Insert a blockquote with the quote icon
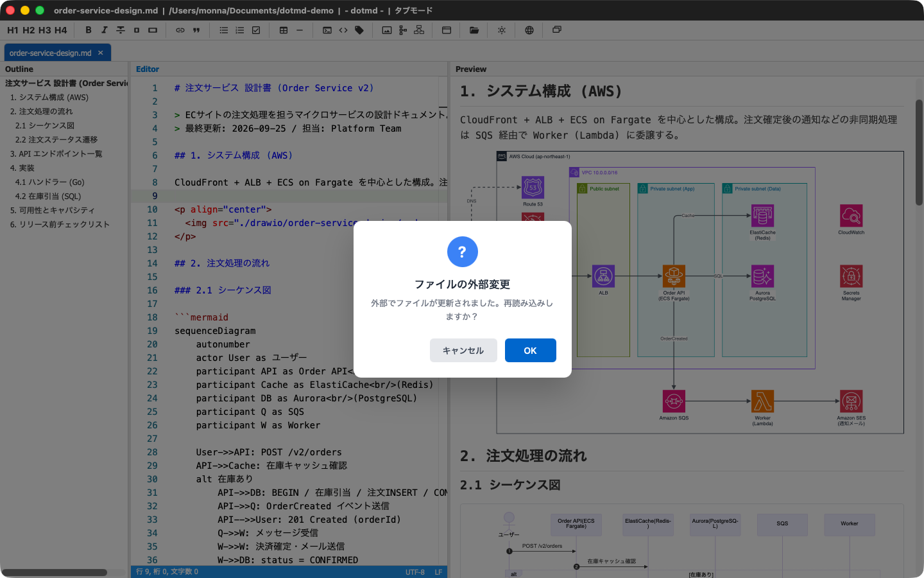This screenshot has height=578, width=924. 196,30
